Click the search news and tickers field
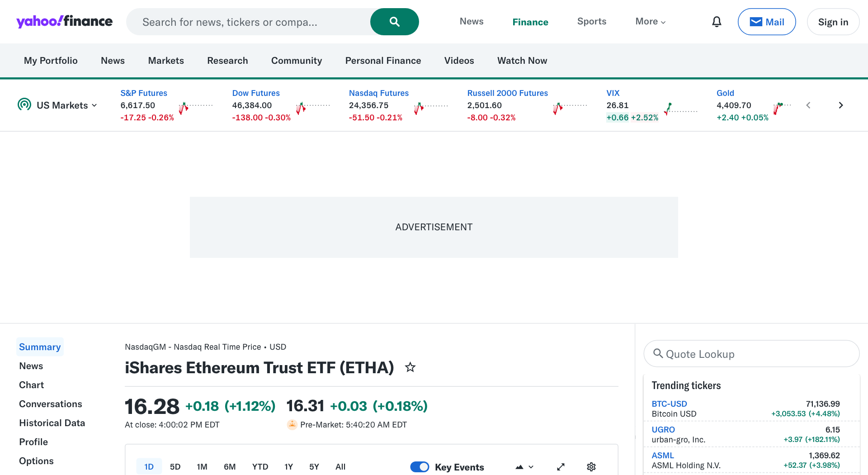 point(248,22)
